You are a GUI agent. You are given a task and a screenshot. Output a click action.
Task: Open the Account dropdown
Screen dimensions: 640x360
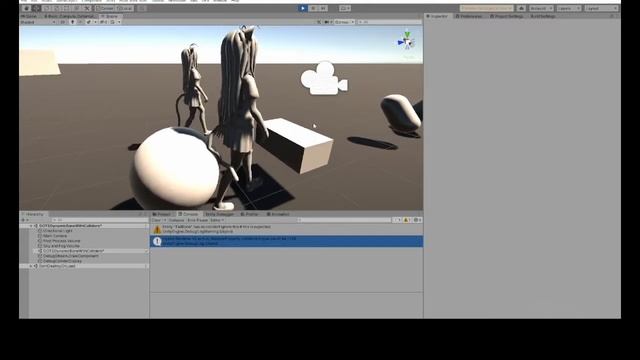coord(541,8)
